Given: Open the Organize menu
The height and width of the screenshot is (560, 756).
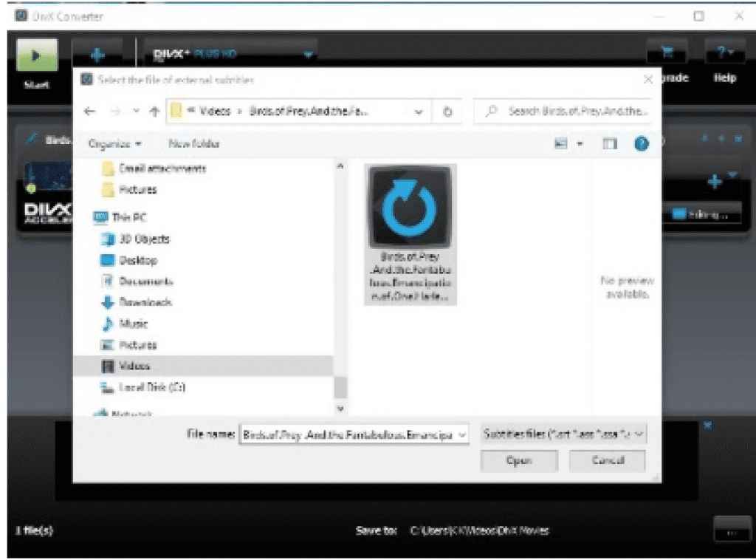Looking at the screenshot, I should [114, 144].
